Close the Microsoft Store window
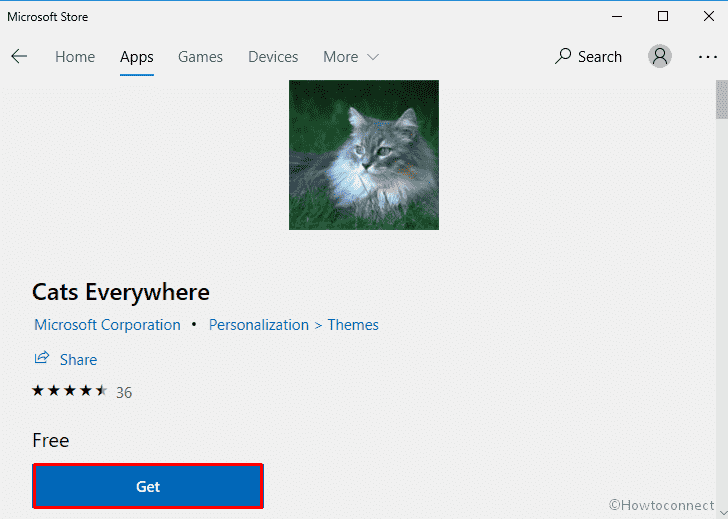 [708, 17]
